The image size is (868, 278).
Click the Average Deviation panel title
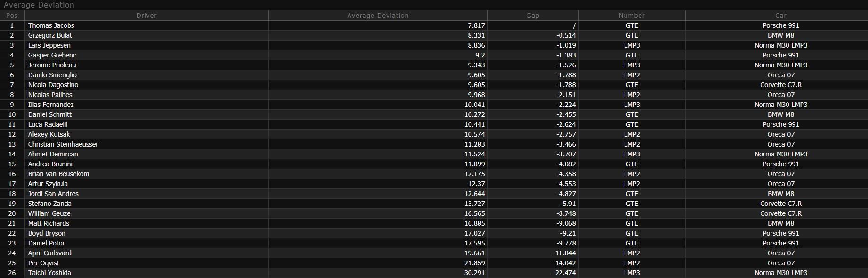coord(39,5)
